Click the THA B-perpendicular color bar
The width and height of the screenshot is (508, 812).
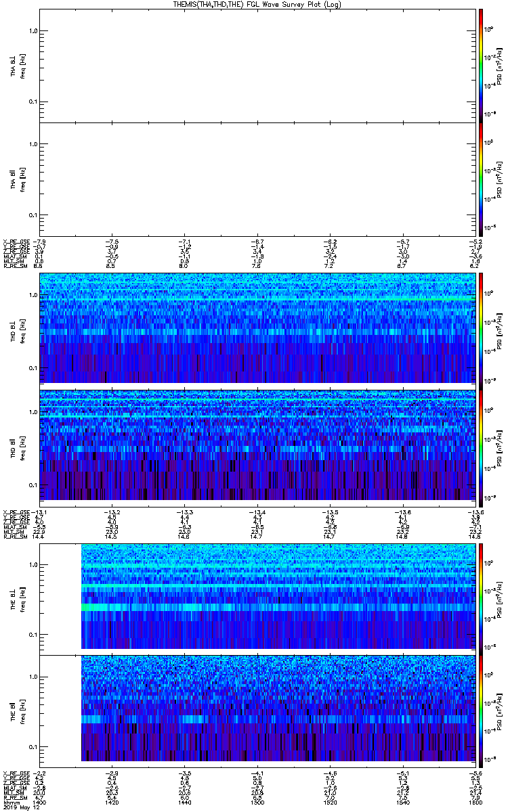480,65
